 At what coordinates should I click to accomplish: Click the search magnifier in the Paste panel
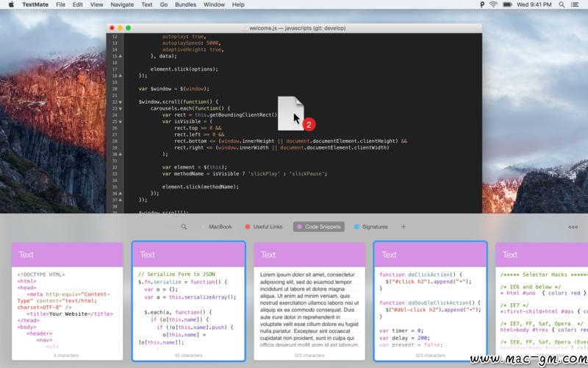click(184, 227)
